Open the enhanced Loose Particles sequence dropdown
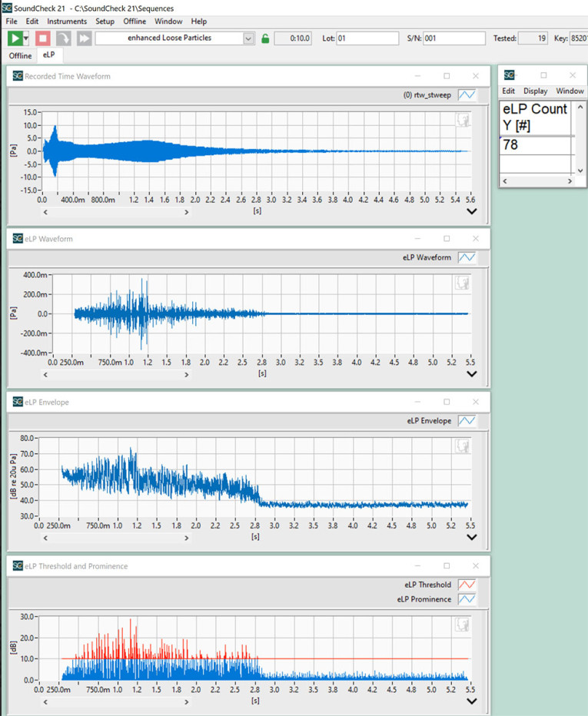This screenshot has width=588, height=716. (x=248, y=38)
